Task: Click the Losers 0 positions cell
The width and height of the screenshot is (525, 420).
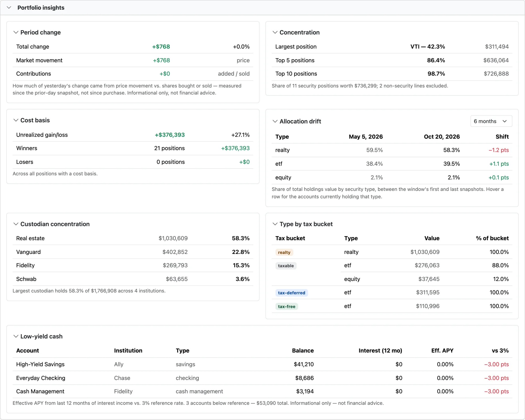Action: pos(171,162)
